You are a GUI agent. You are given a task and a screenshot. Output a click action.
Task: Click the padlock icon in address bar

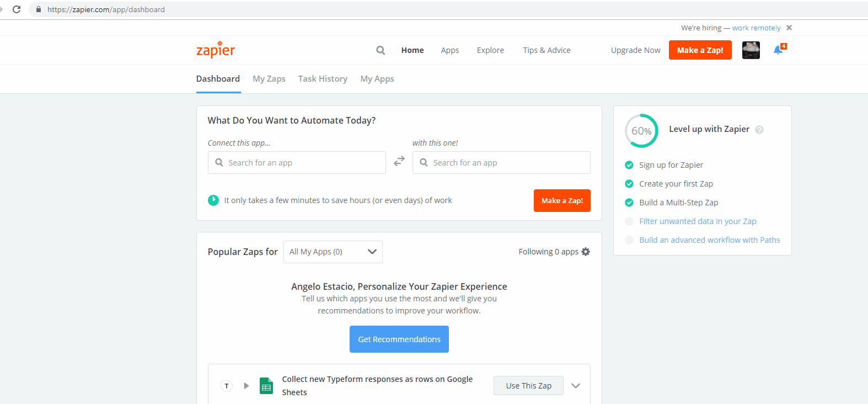click(x=39, y=9)
